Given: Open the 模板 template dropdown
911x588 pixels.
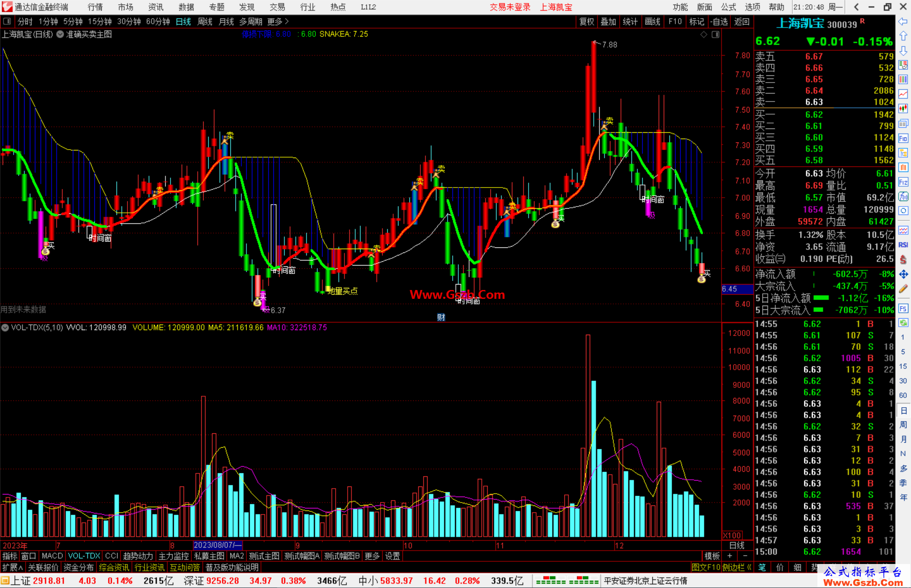Looking at the screenshot, I should click(712, 556).
